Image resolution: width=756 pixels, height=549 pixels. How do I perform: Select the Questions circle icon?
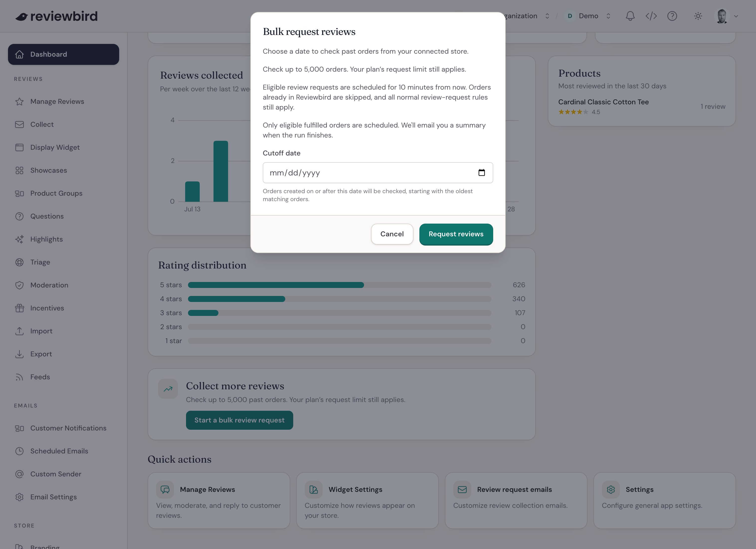tap(19, 216)
